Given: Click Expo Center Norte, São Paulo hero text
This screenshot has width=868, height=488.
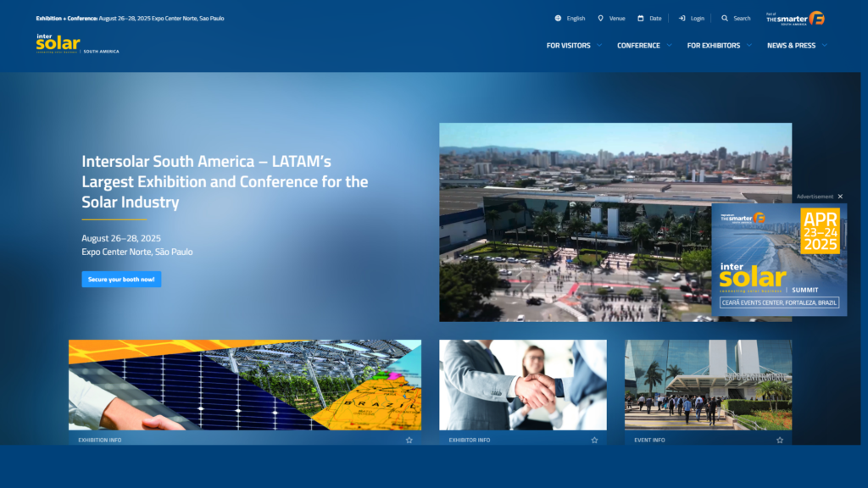Looking at the screenshot, I should tap(137, 252).
